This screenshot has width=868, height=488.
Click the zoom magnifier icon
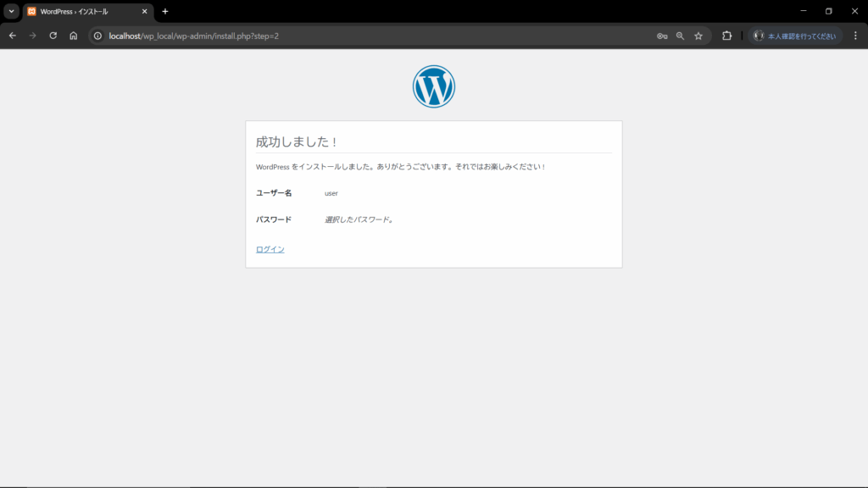pyautogui.click(x=681, y=36)
